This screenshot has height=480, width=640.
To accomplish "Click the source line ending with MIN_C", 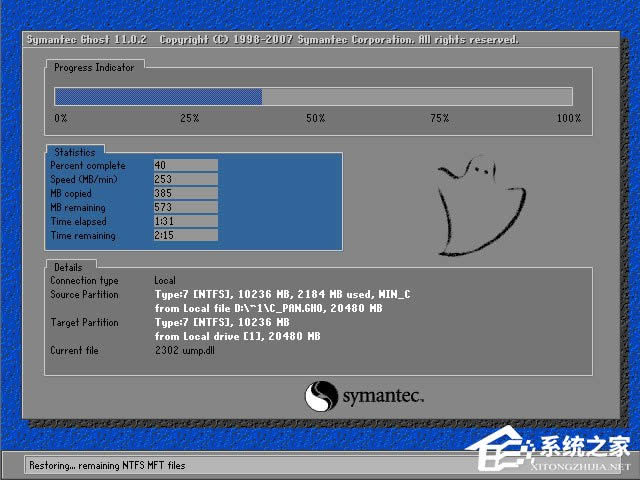I will 282,294.
